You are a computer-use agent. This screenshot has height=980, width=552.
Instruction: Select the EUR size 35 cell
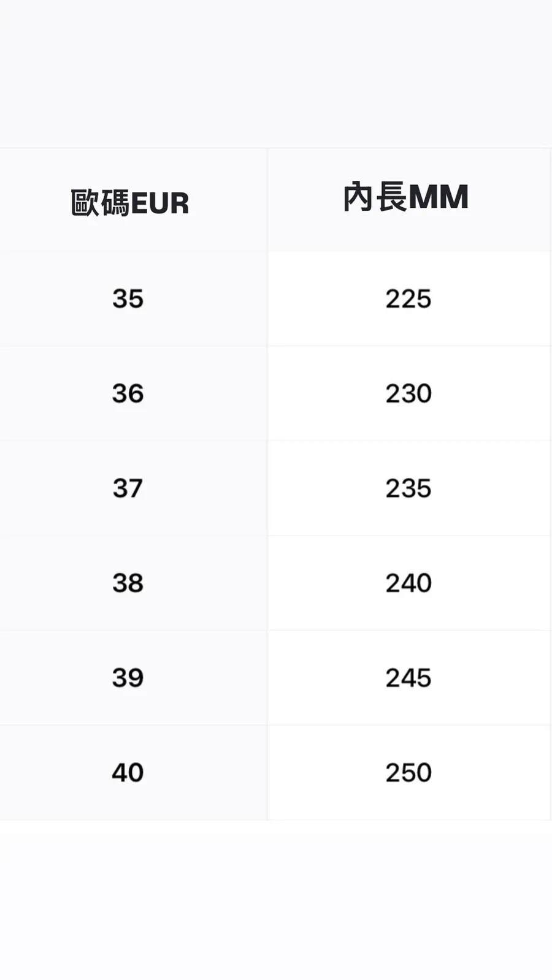coord(128,299)
